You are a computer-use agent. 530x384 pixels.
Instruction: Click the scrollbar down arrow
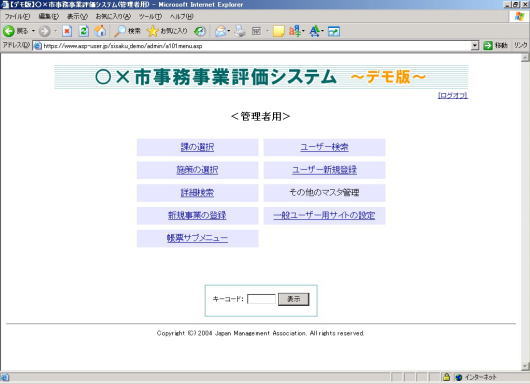(525, 366)
